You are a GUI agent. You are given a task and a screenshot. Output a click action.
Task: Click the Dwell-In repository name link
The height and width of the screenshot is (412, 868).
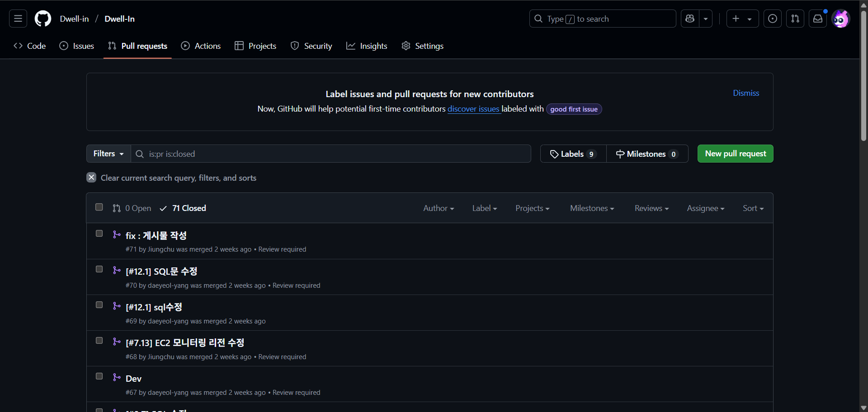point(119,19)
